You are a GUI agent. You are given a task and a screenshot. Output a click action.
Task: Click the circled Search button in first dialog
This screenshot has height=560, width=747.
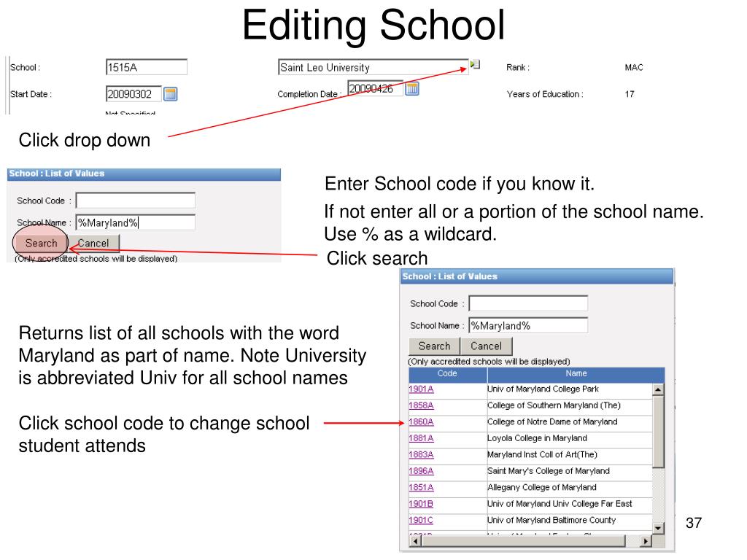(41, 244)
